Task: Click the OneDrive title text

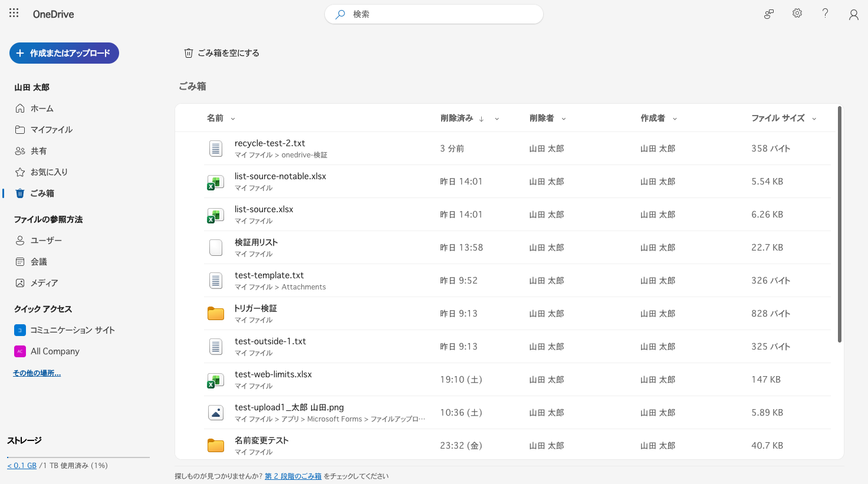Action: point(53,14)
